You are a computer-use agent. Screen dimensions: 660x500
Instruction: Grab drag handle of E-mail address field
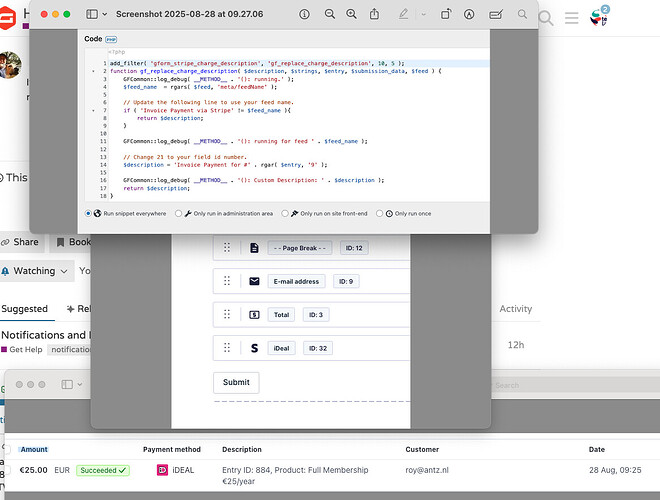[x=227, y=281]
